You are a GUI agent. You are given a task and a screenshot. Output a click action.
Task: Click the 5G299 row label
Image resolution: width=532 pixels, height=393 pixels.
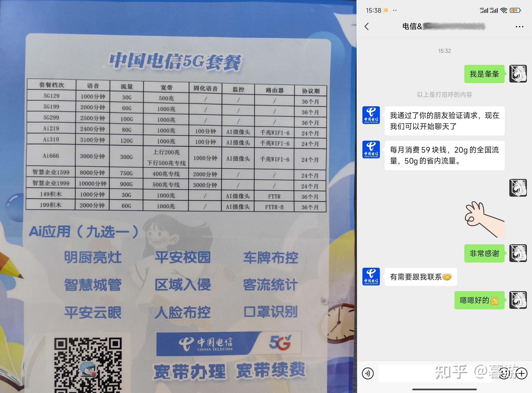pos(51,118)
